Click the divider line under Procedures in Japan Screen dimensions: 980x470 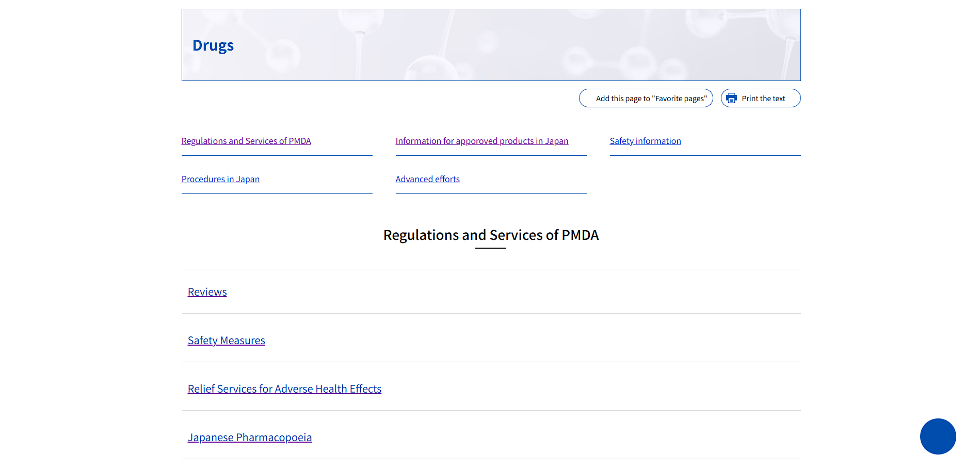pyautogui.click(x=277, y=193)
